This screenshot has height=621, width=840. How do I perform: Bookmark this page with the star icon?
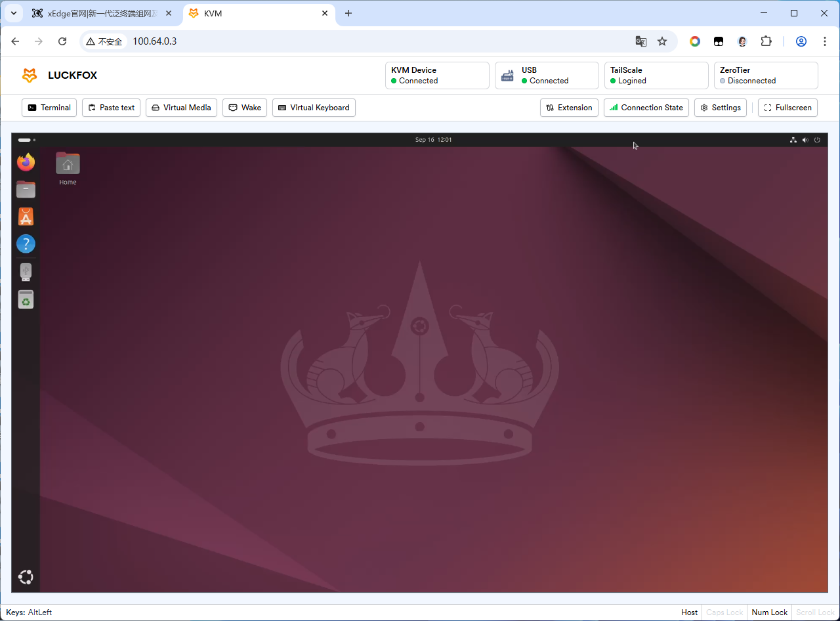[x=662, y=41]
